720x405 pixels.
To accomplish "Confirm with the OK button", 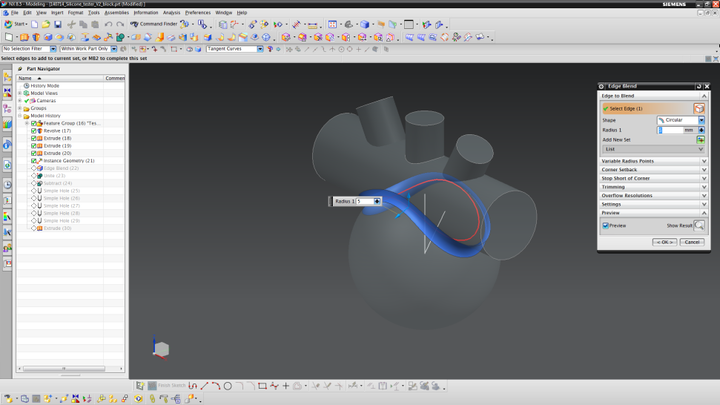I will [664, 242].
